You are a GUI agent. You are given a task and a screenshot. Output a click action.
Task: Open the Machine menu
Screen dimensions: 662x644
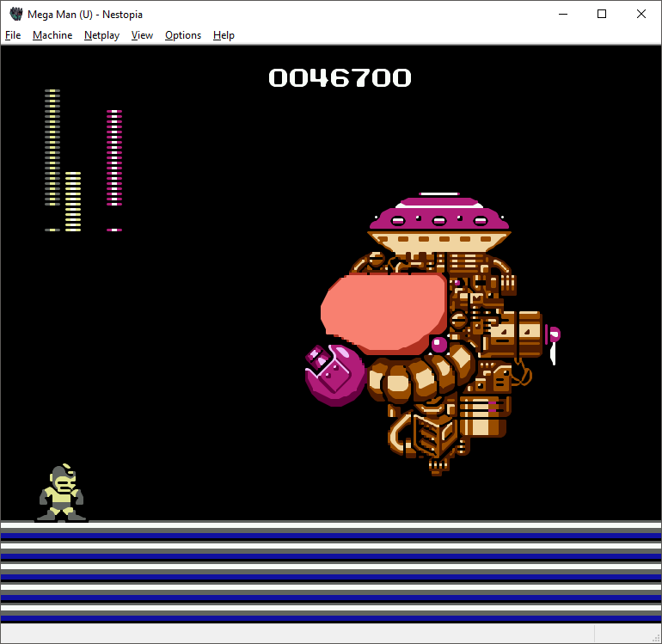tap(52, 35)
